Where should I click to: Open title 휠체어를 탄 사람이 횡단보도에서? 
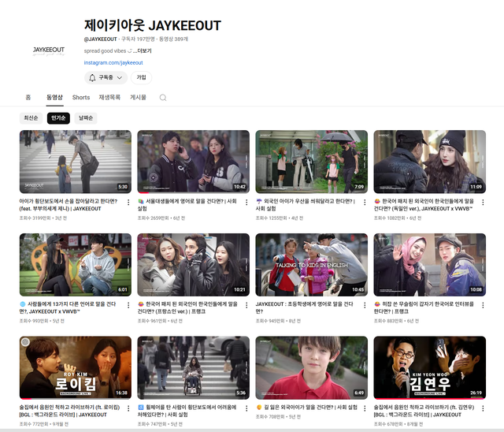187,411
